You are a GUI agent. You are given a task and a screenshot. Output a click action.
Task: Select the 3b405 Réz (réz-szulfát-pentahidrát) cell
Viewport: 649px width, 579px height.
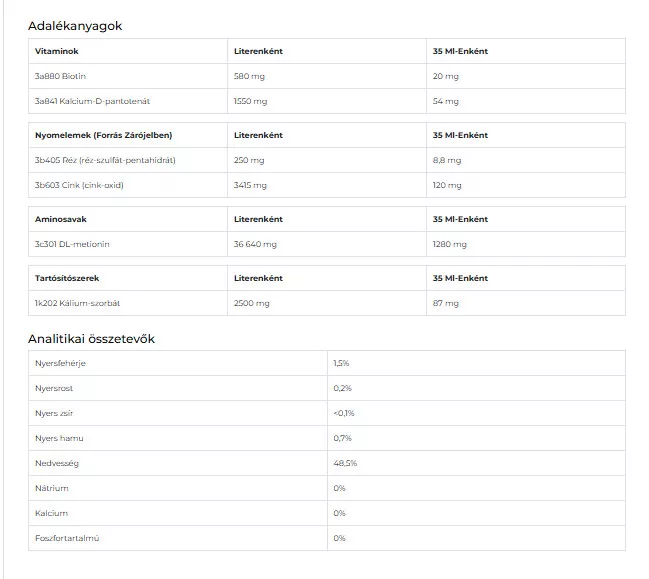click(105, 160)
